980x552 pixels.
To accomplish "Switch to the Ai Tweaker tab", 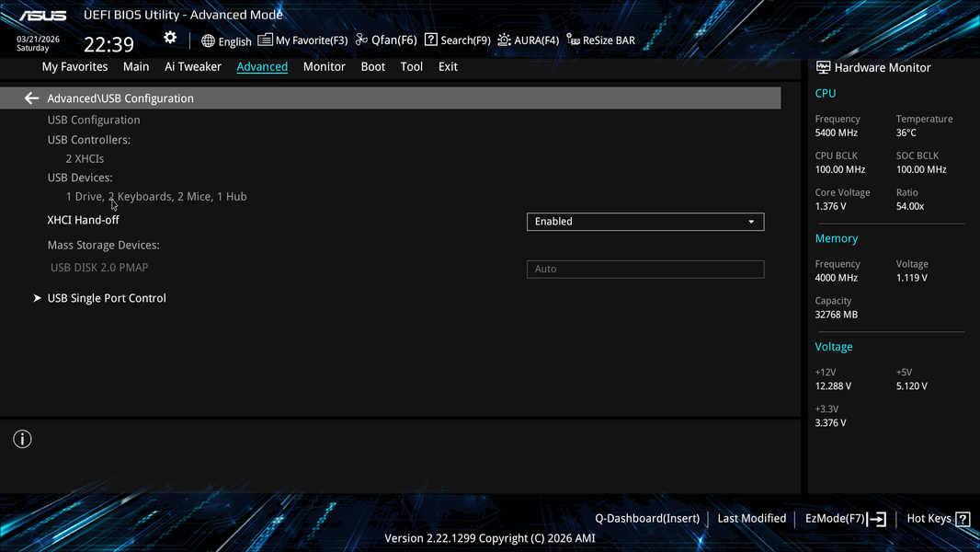I will coord(192,67).
